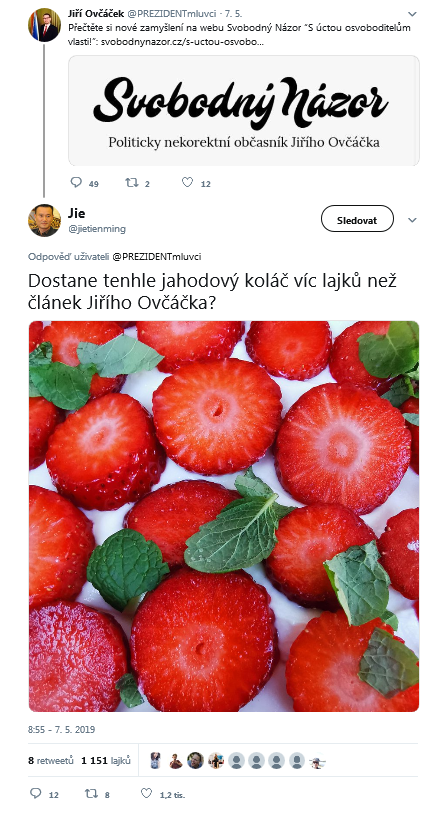Expand more options chevron next to Sledovat
Screen dimensions: 445x819
(412, 220)
